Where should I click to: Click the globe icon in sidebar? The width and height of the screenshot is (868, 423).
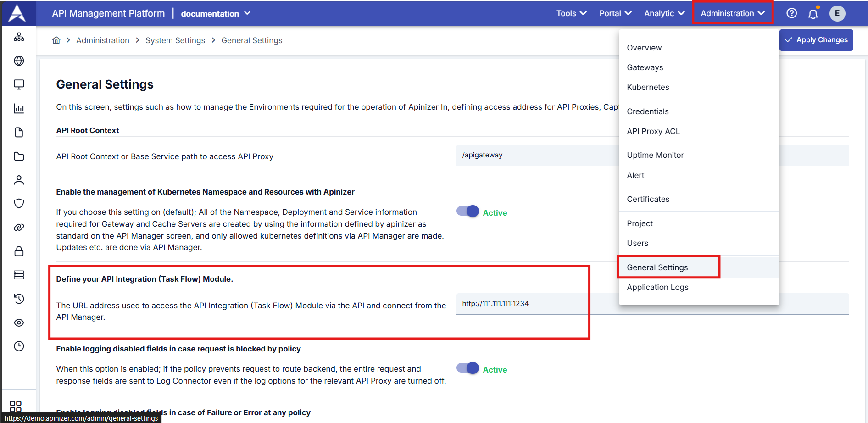click(19, 61)
